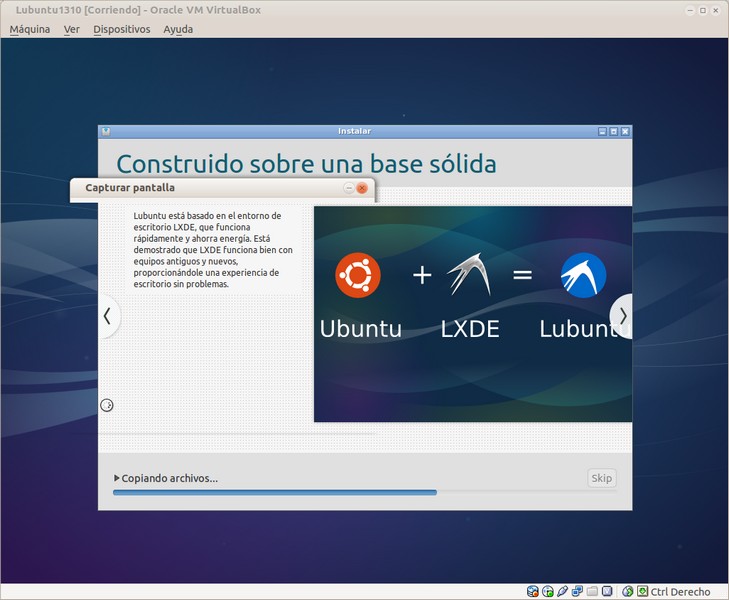The height and width of the screenshot is (600, 729).
Task: Click the Lubuntu logo in the slide
Action: point(583,275)
